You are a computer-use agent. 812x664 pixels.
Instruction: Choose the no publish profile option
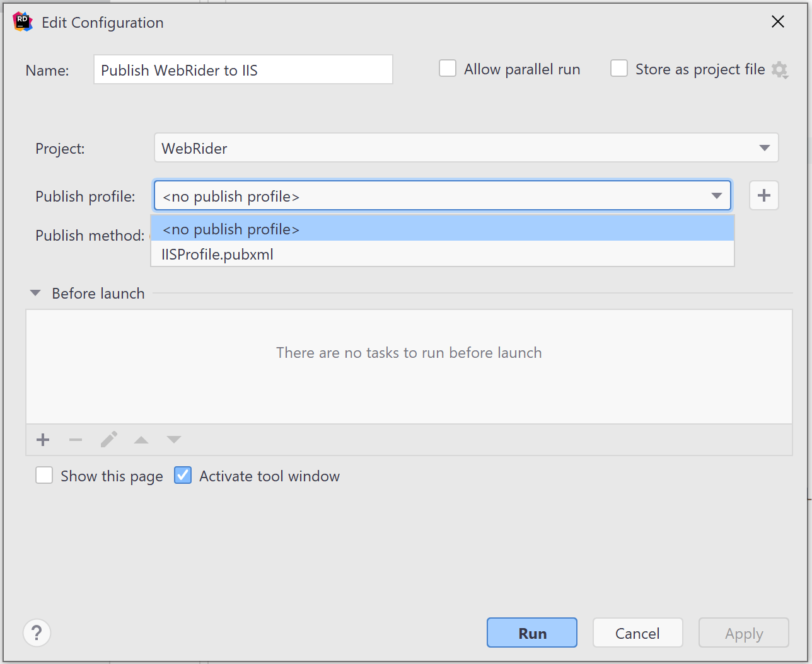[x=229, y=229]
